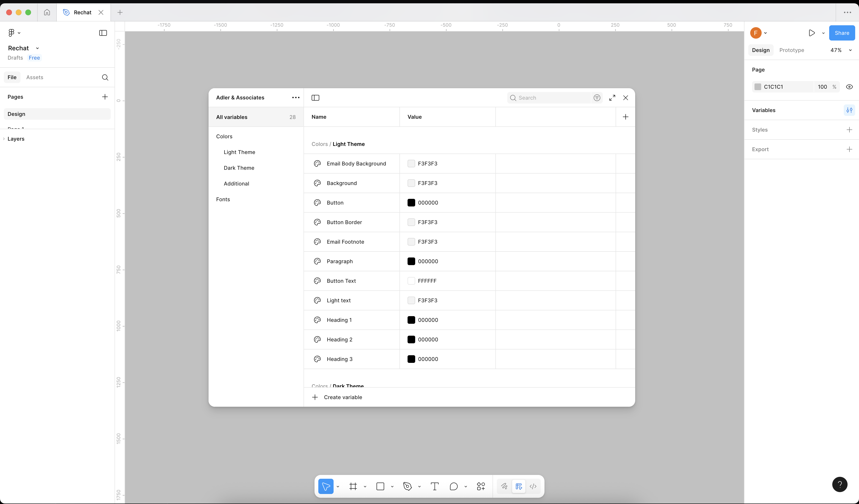859x504 pixels.
Task: Click the Share button
Action: pos(842,33)
